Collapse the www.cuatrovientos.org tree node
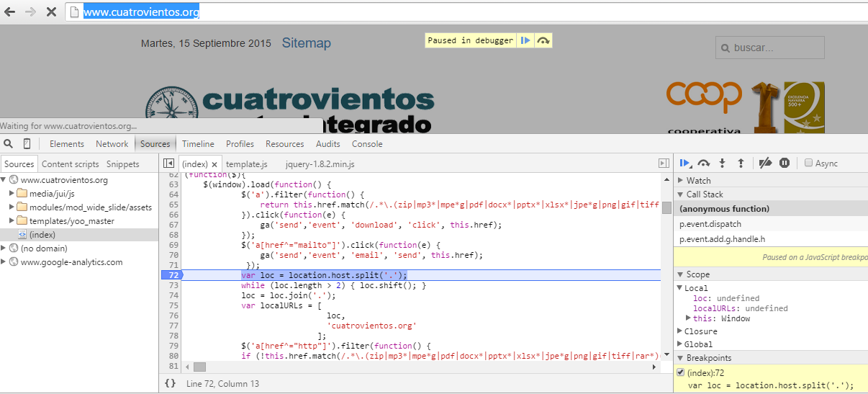Image resolution: width=868 pixels, height=394 pixels. click(x=4, y=180)
